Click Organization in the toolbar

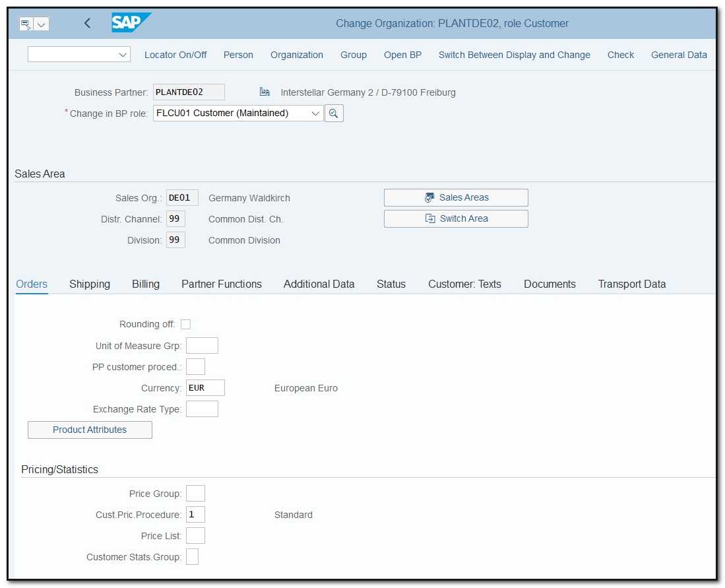click(297, 55)
